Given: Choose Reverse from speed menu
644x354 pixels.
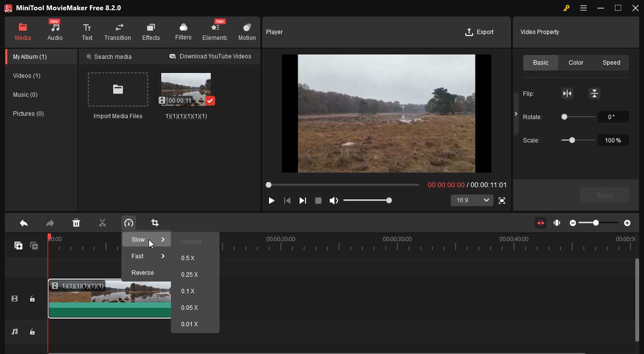Looking at the screenshot, I should click(147, 273).
